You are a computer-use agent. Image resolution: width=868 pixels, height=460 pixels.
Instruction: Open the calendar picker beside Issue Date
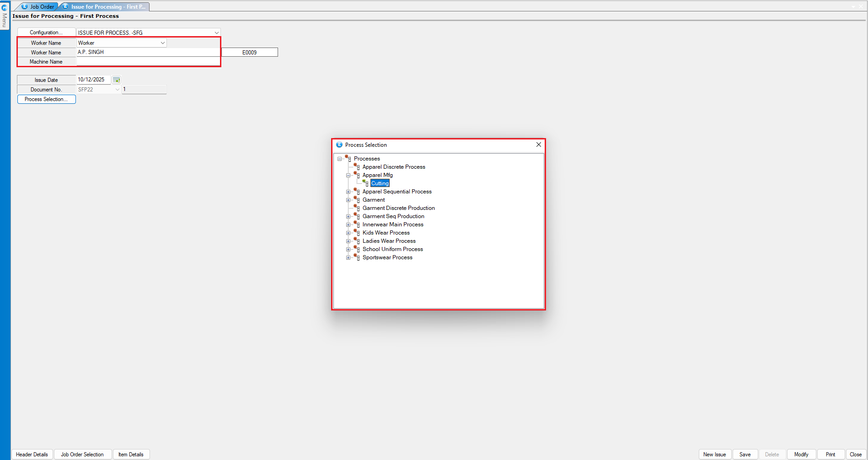(x=117, y=80)
